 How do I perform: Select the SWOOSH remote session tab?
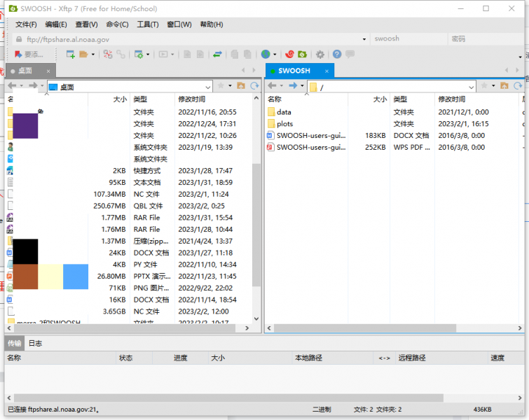tap(294, 71)
